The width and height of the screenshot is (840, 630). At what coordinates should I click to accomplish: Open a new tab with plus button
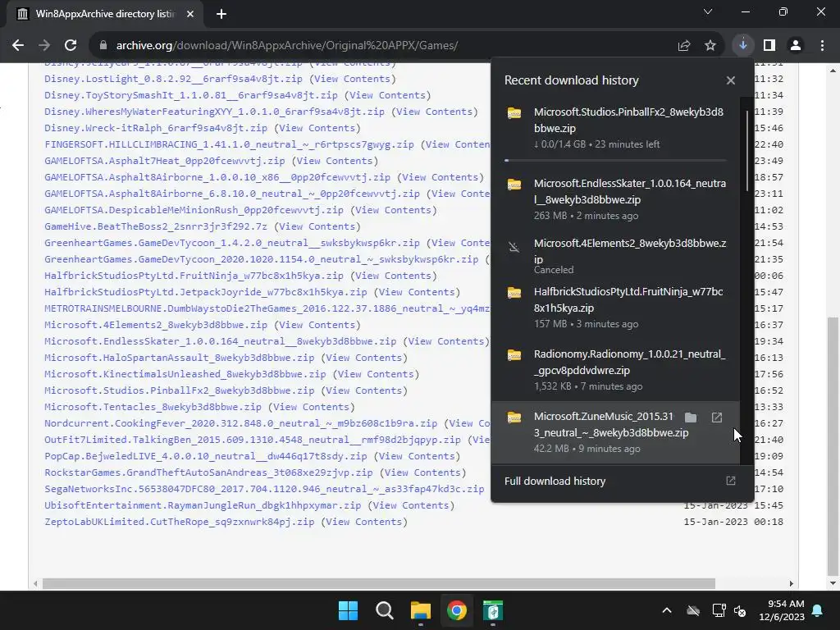pyautogui.click(x=221, y=14)
